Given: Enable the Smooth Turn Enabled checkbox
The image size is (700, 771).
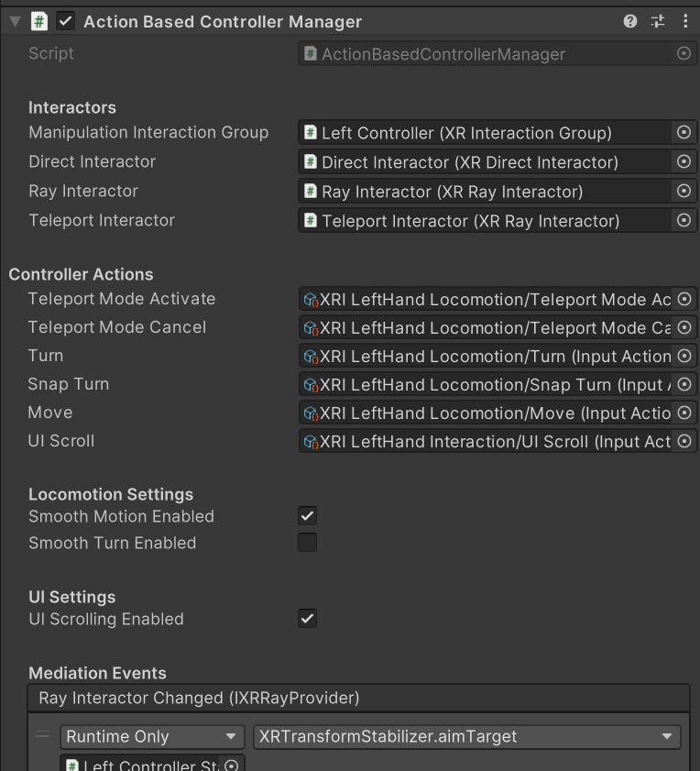Looking at the screenshot, I should pos(308,543).
